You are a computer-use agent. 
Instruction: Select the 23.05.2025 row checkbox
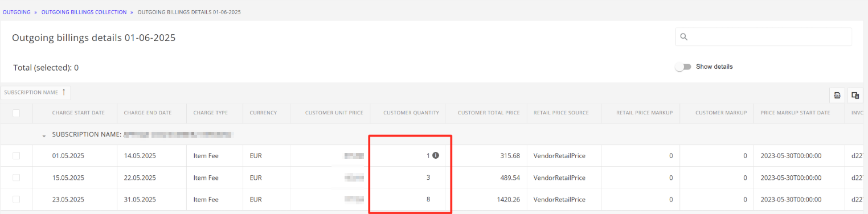click(x=16, y=199)
